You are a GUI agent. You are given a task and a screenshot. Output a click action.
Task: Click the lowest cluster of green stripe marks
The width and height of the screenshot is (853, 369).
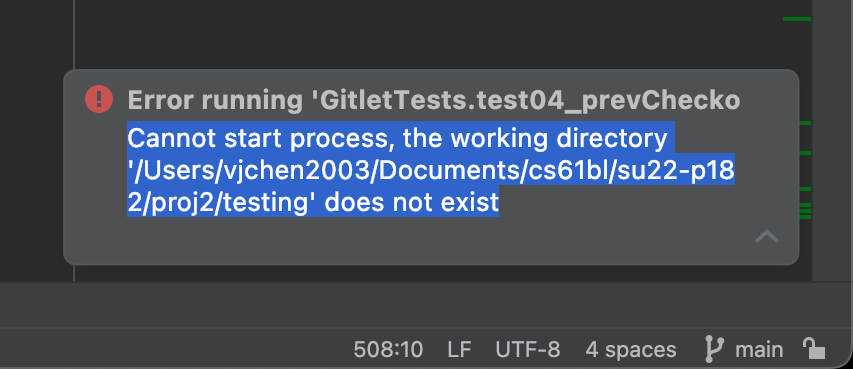pyautogui.click(x=805, y=211)
